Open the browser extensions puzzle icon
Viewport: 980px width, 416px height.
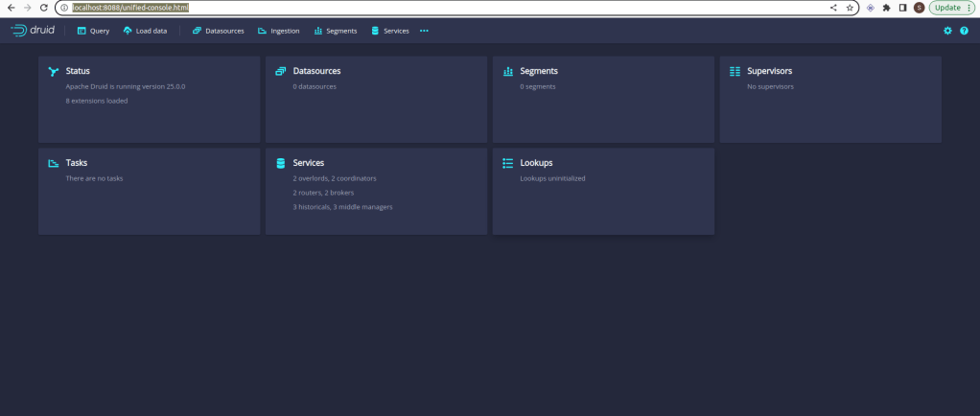(886, 8)
